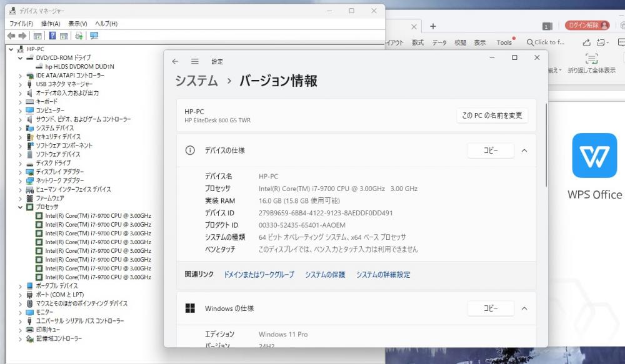The image size is (625, 364).
Task: Click the product ID 00330-52435-65401-AAOEM
Action: [302, 225]
